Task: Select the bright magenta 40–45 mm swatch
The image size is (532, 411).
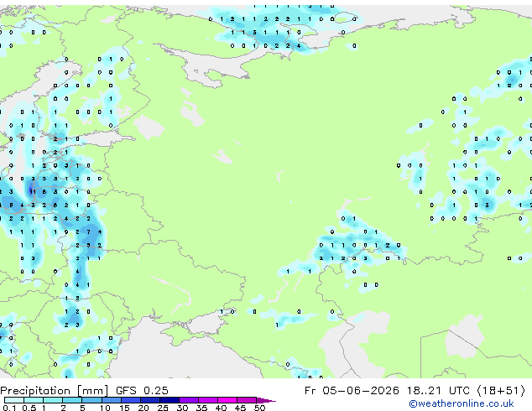Action: (227, 400)
